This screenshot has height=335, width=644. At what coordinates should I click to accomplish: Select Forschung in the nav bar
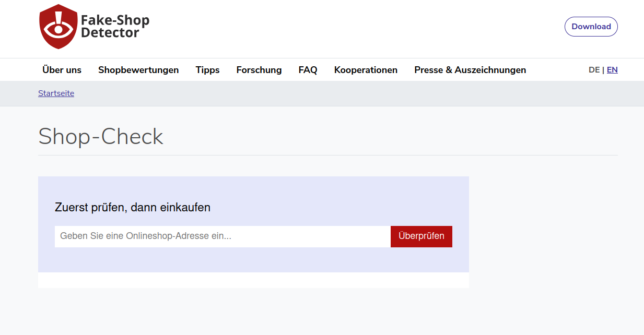click(x=259, y=70)
